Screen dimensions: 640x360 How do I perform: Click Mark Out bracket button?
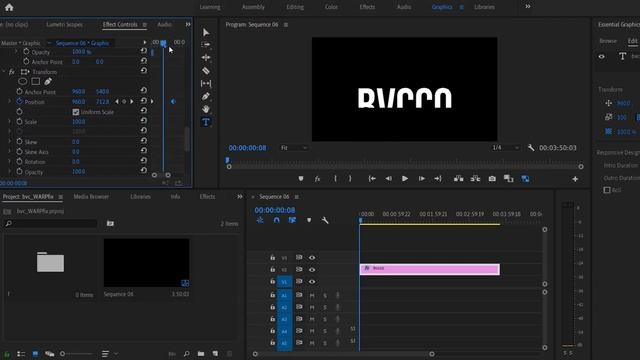pos(350,179)
